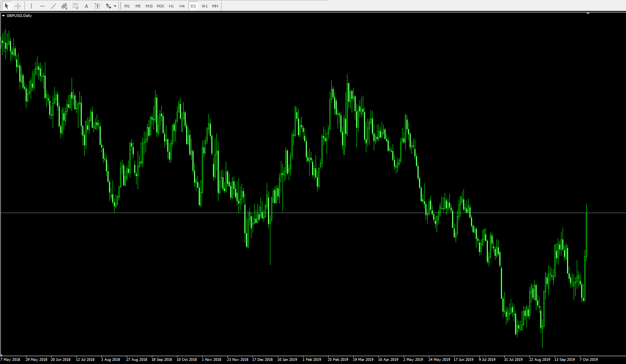
Task: Set timeframe to M15
Action: (x=149, y=6)
